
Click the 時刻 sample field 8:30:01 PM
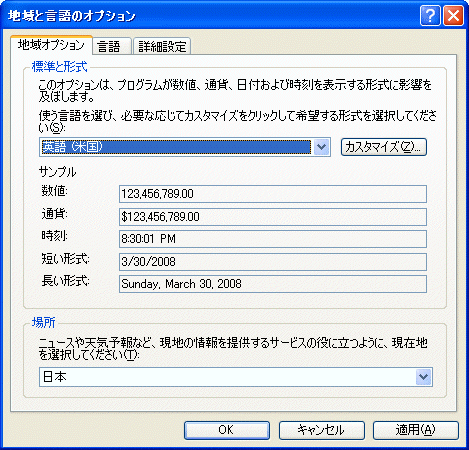[x=273, y=239]
